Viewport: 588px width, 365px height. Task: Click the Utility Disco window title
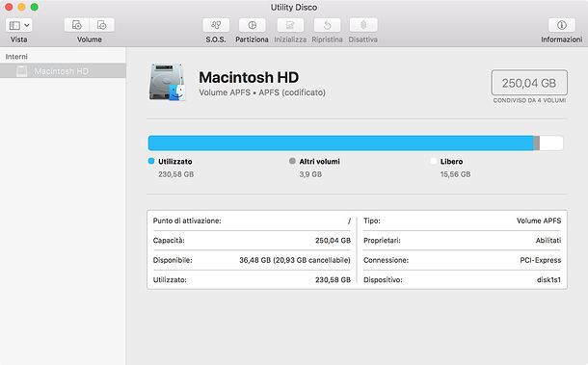point(294,7)
